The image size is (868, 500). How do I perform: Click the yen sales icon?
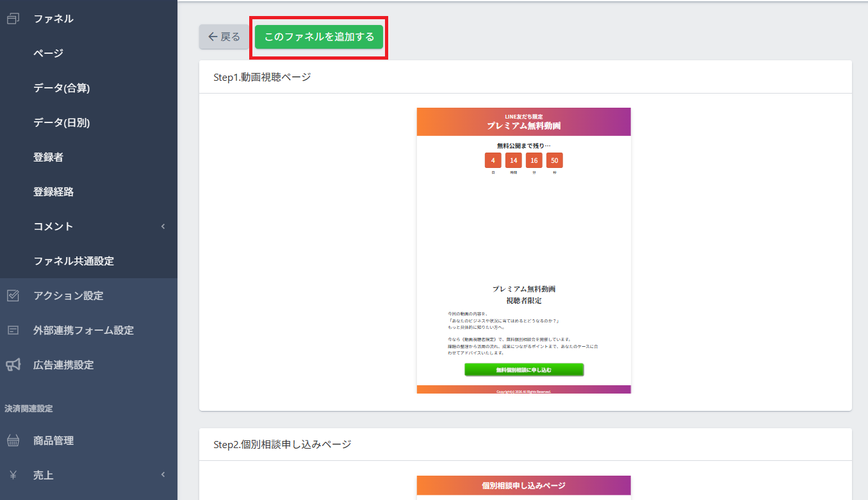(13, 475)
